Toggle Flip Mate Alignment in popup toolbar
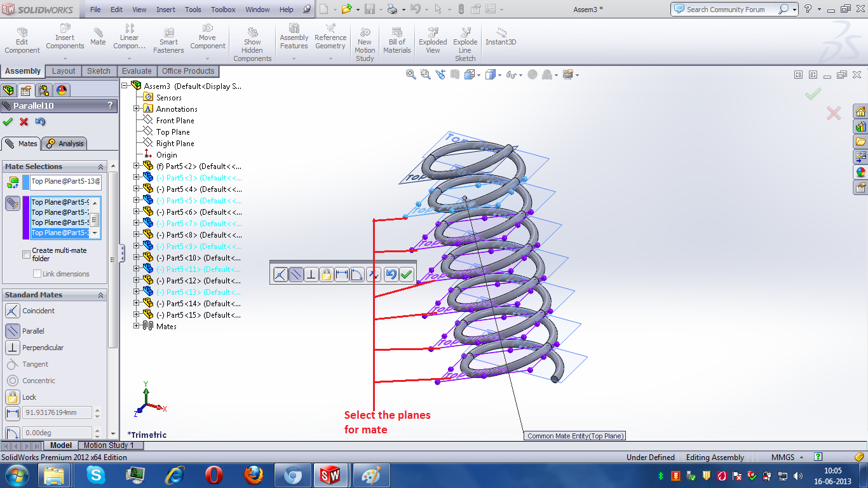868x488 pixels. tap(374, 274)
